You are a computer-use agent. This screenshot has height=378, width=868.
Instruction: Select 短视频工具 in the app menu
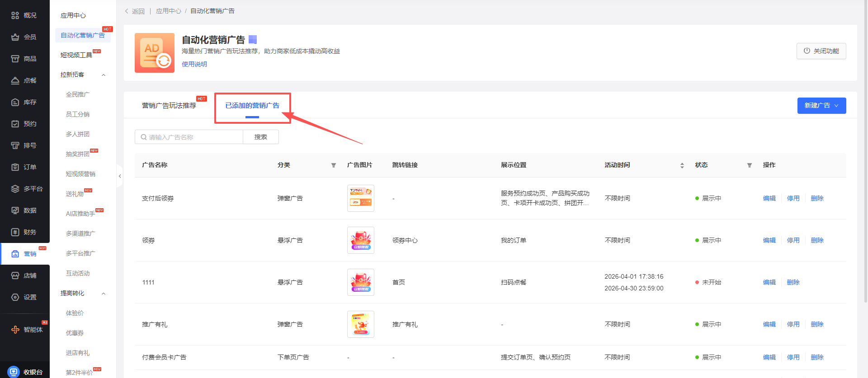pos(76,55)
